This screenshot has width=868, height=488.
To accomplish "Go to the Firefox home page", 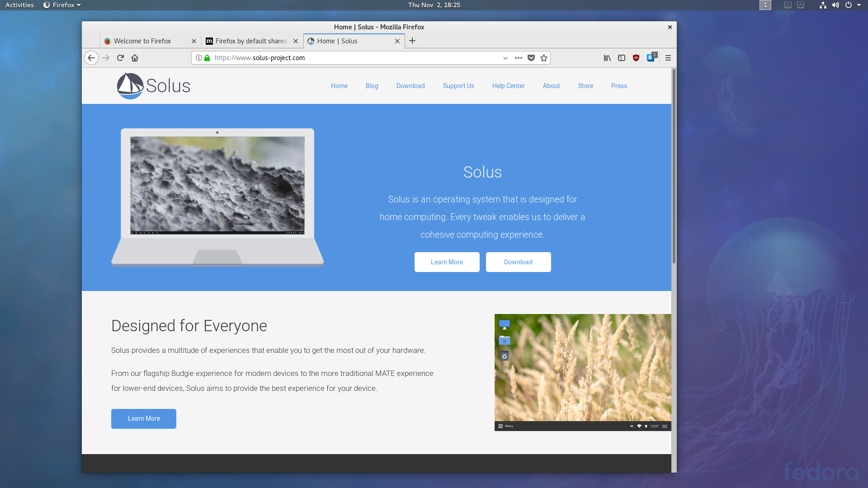I will pos(135,58).
